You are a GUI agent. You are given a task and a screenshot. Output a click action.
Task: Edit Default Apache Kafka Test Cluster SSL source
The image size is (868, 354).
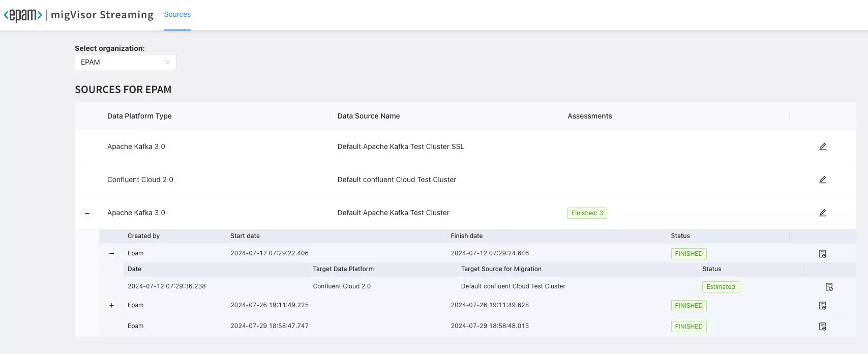click(823, 146)
